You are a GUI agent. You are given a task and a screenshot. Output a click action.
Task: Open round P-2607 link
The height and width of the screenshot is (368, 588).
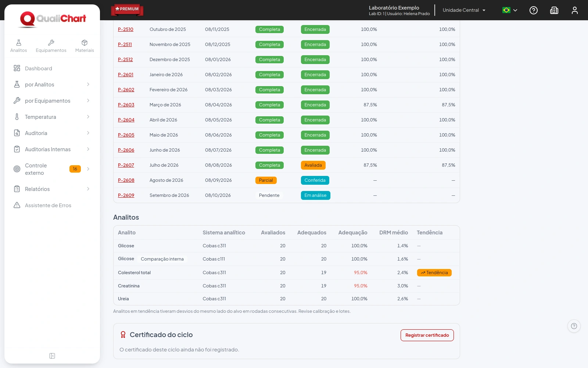point(126,165)
